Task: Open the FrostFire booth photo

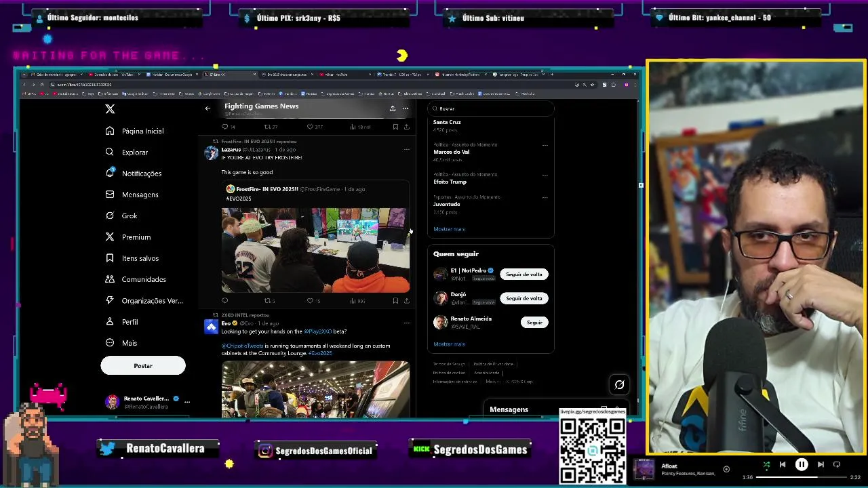Action: 315,250
